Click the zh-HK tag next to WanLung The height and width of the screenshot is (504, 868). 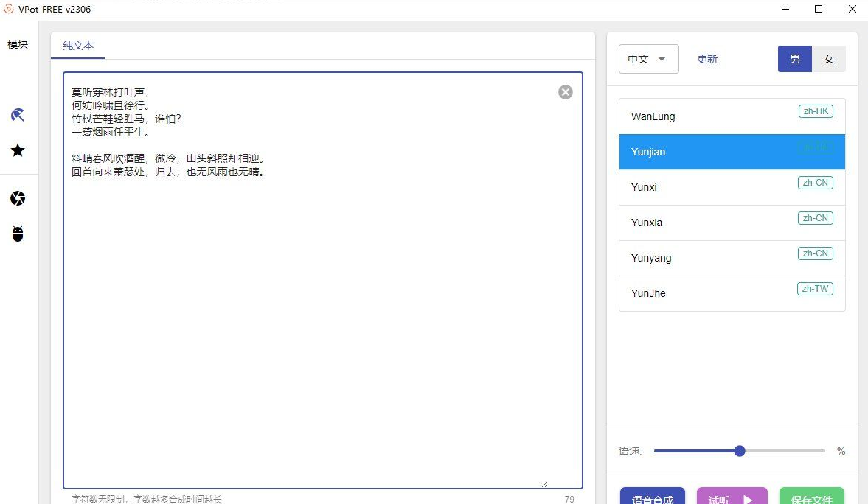tap(815, 112)
